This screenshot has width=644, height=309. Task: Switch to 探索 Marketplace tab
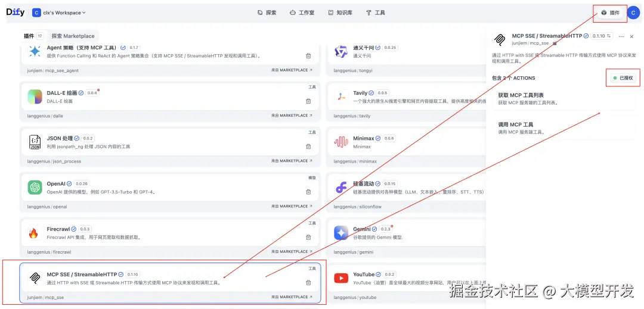pyautogui.click(x=73, y=36)
